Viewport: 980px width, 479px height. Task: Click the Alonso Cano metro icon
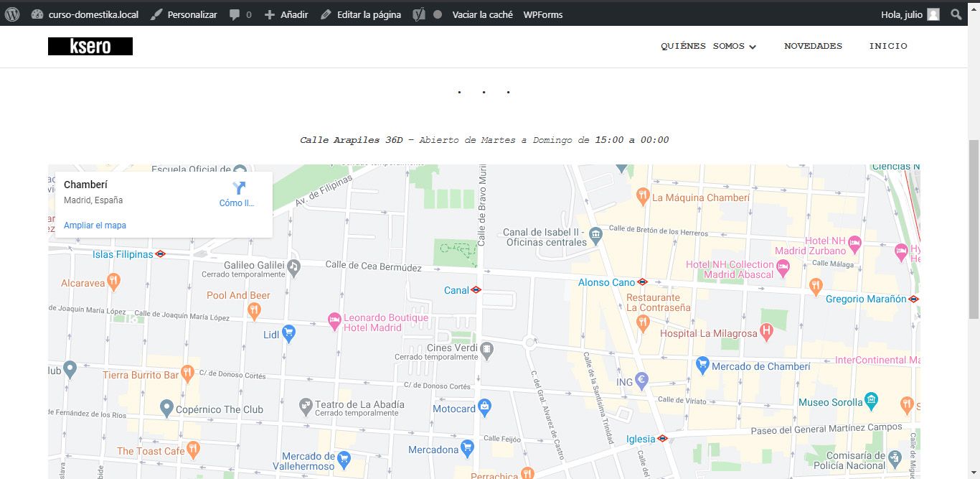click(x=643, y=282)
